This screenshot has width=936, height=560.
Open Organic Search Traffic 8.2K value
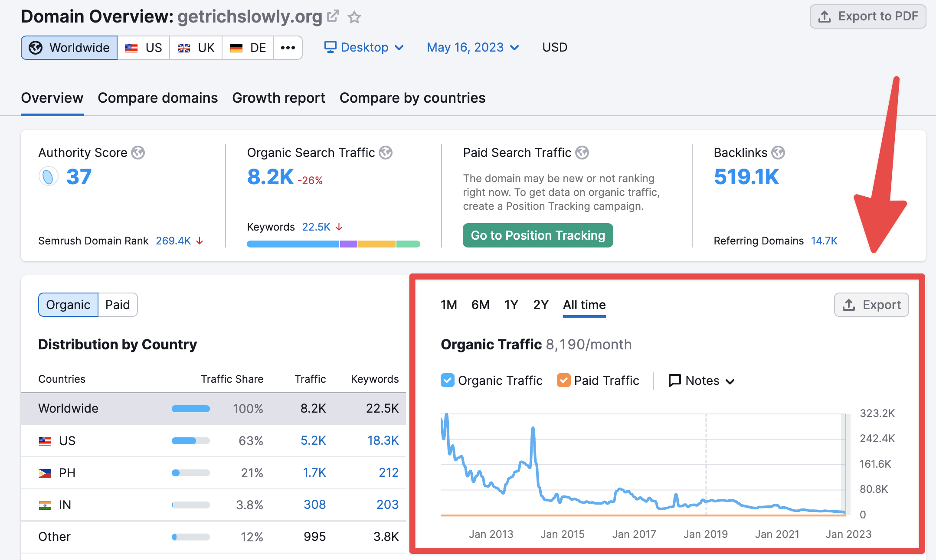(x=271, y=177)
